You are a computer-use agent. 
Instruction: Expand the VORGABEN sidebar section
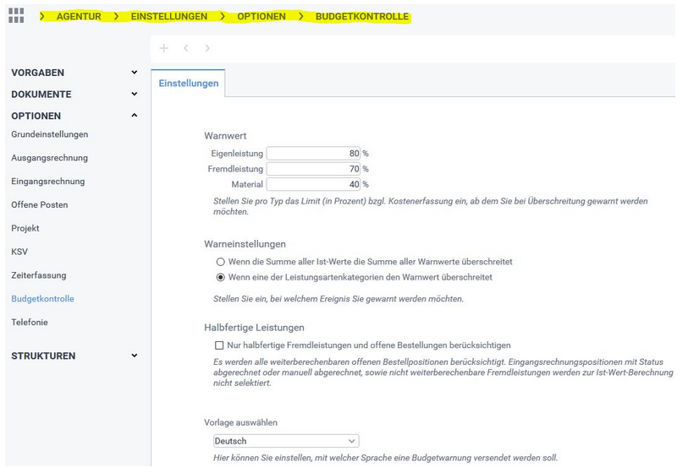[x=134, y=73]
